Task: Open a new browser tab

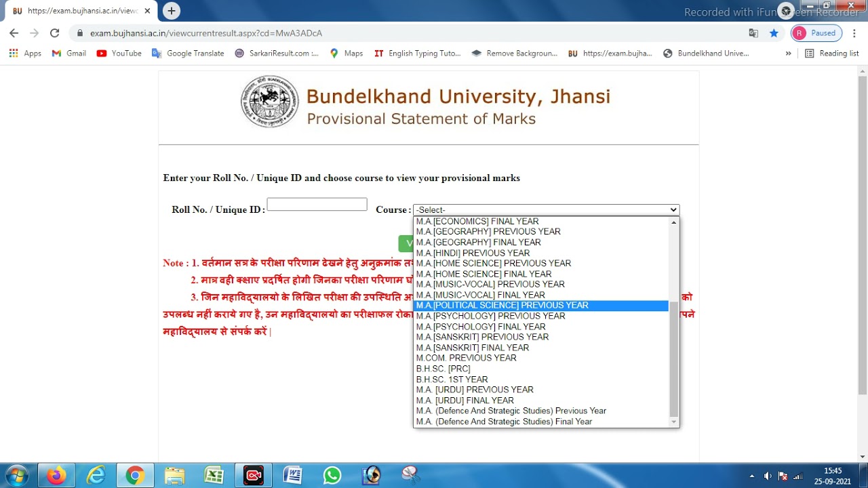Action: (172, 11)
